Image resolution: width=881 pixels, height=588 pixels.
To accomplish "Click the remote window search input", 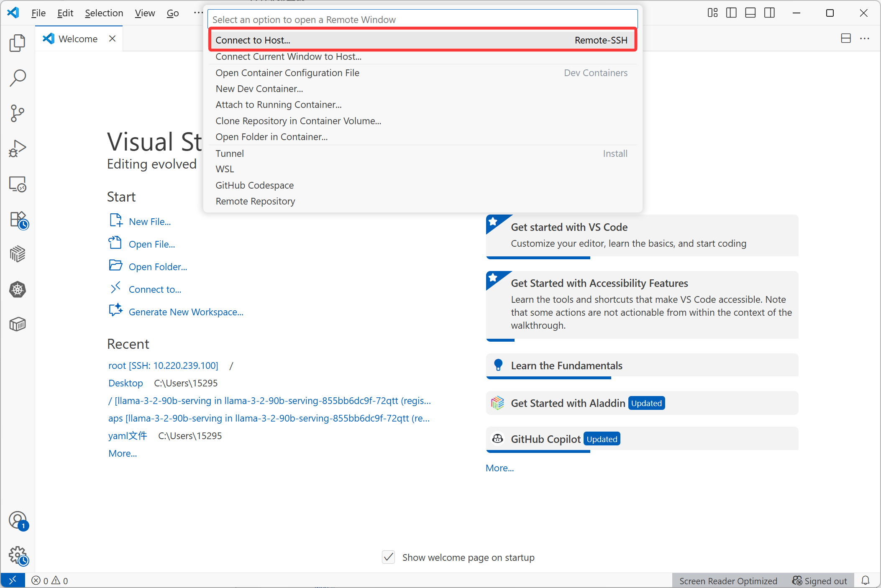I will (423, 20).
